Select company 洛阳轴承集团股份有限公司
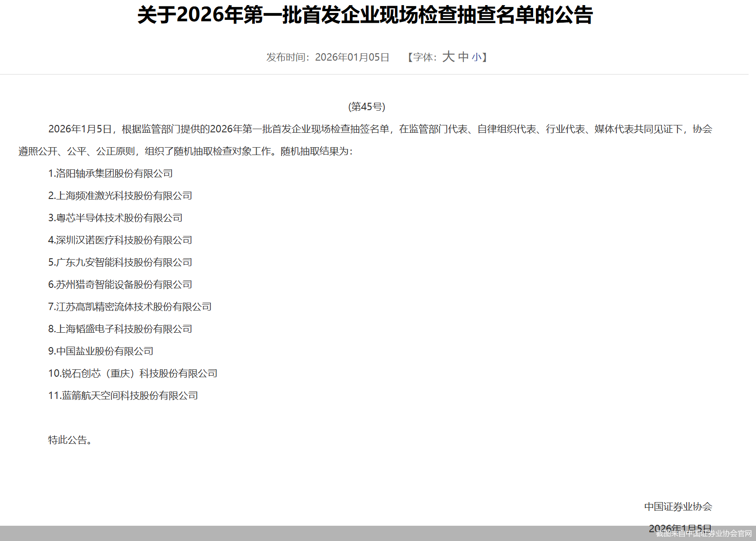This screenshot has width=756, height=541. (x=110, y=173)
